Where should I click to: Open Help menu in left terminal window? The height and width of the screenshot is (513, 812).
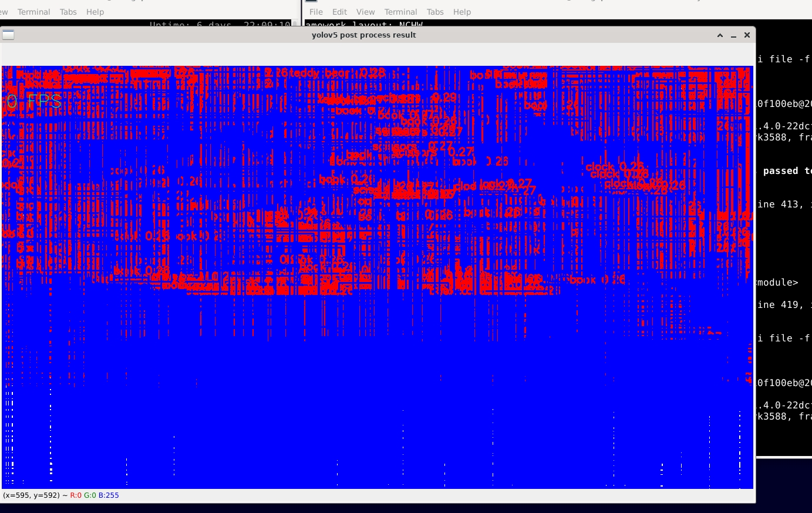pos(95,12)
